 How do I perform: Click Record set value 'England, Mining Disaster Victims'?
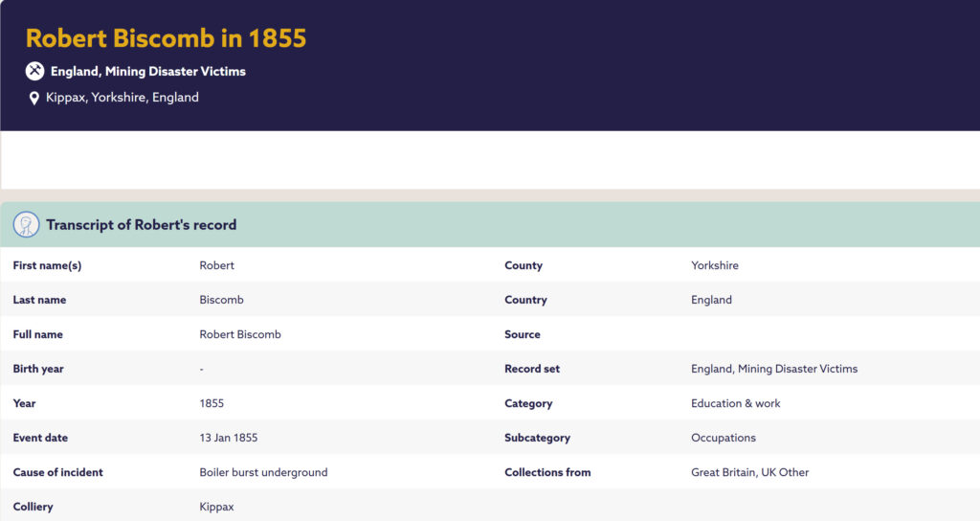pyautogui.click(x=774, y=369)
